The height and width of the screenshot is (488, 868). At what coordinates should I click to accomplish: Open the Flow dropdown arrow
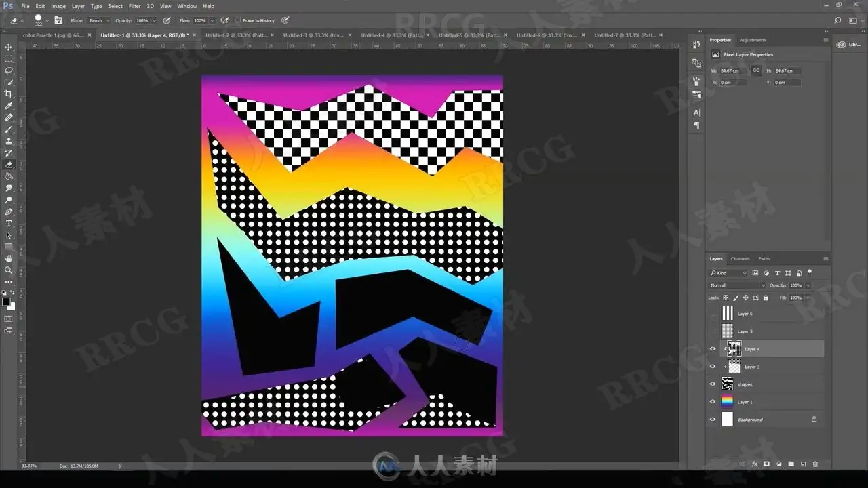pyautogui.click(x=212, y=21)
